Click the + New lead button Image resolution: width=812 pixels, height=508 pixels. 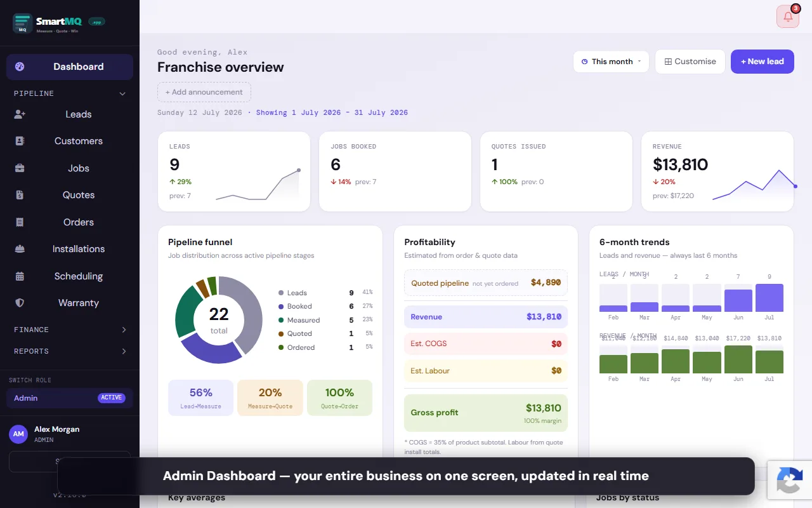[763, 62]
